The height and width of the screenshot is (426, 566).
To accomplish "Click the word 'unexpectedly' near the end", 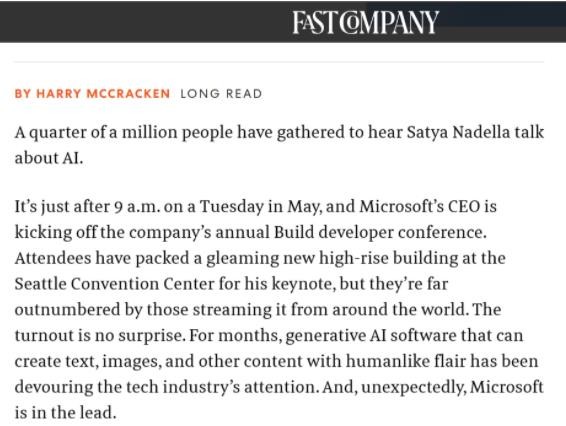I will click(412, 388).
